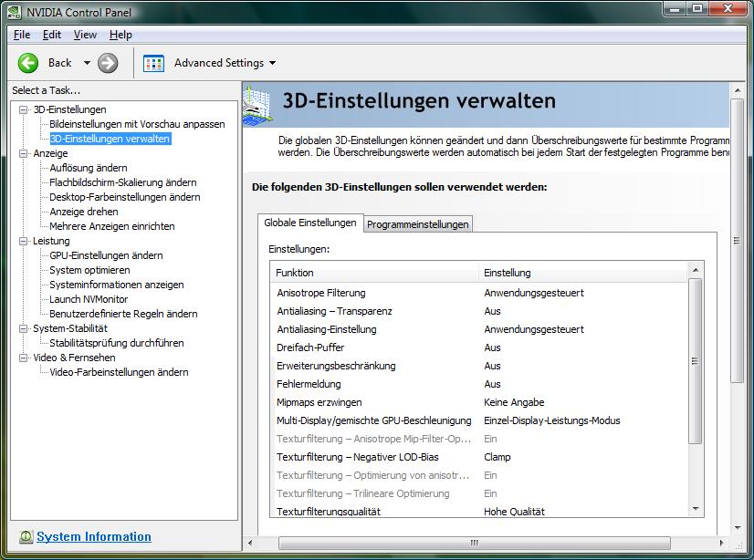Select Flachbildschirm-Skalierung ändern
Screen dimensions: 754x560
pos(123,182)
